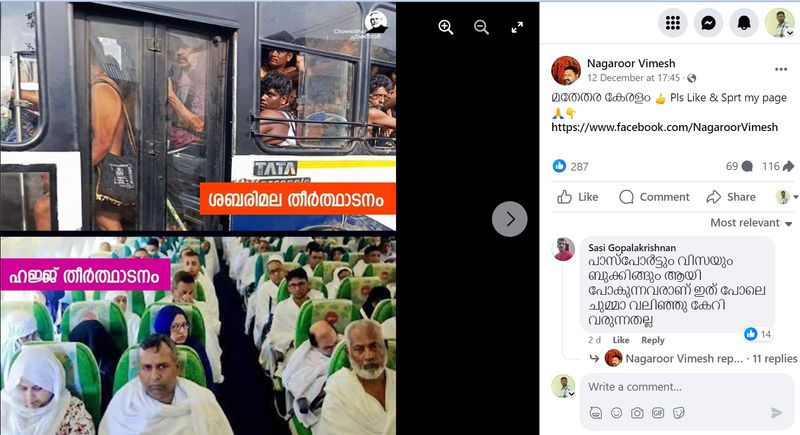The height and width of the screenshot is (435, 800).
Task: Expand the Most relevant sort dropdown
Action: pyautogui.click(x=751, y=223)
